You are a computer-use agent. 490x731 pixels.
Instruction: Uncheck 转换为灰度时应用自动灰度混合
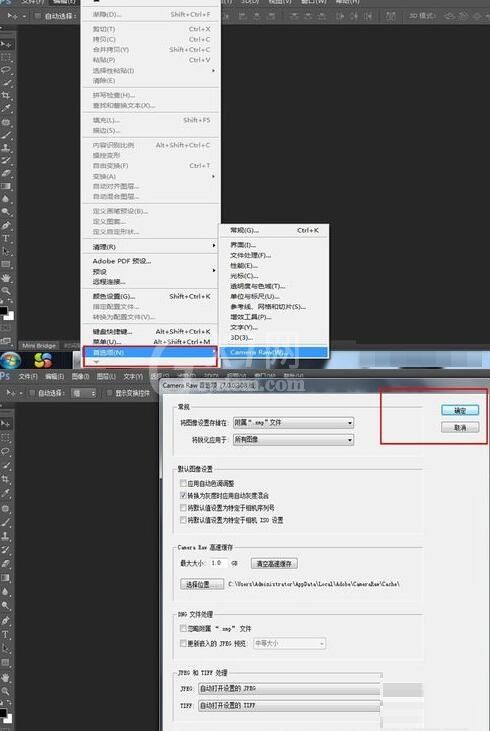click(183, 495)
